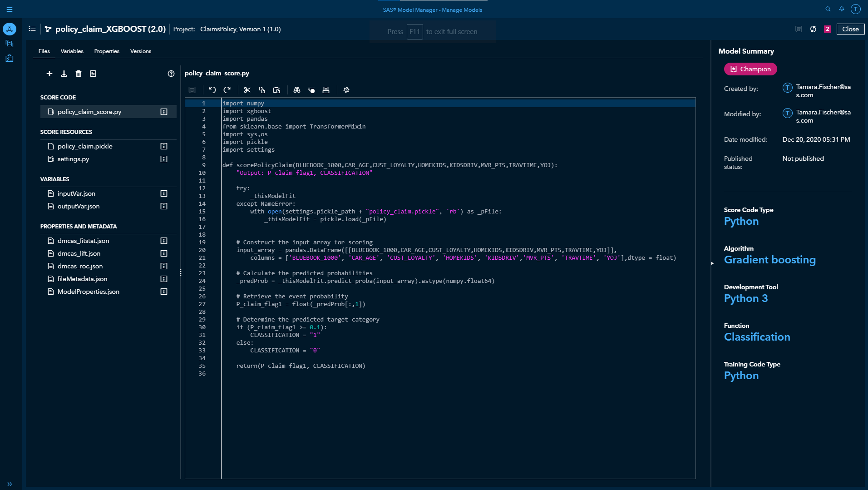Collapse the Model Summary panel arrow
The width and height of the screenshot is (868, 490).
click(712, 263)
